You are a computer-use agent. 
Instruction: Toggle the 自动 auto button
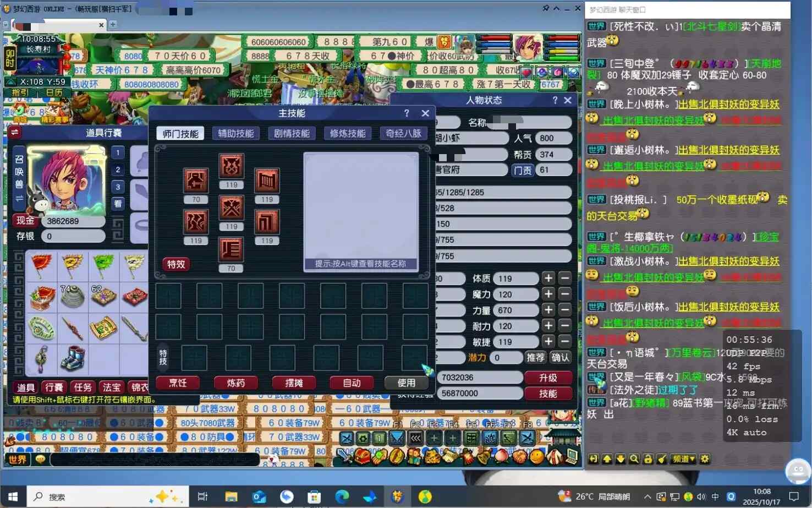point(352,383)
